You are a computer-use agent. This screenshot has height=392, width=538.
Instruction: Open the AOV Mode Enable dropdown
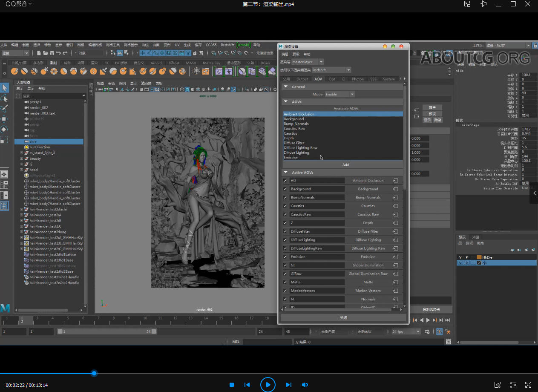(x=339, y=94)
